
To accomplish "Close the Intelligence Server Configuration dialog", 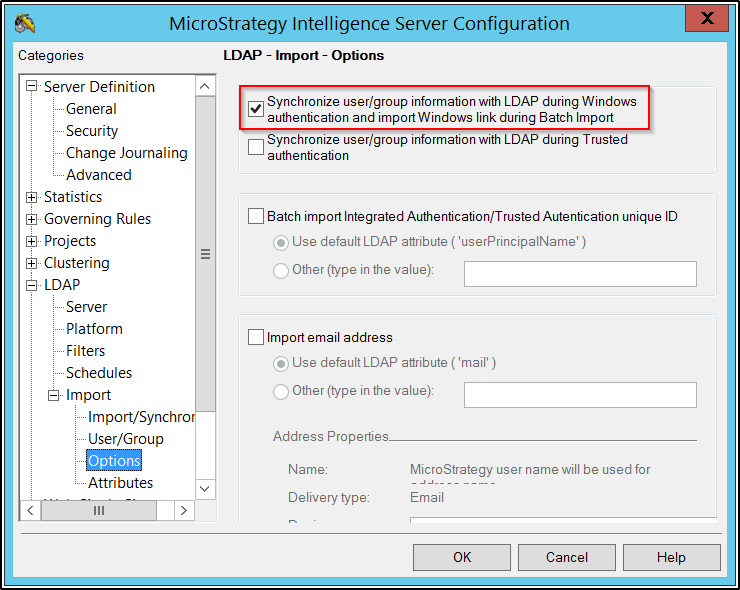I will click(x=706, y=18).
